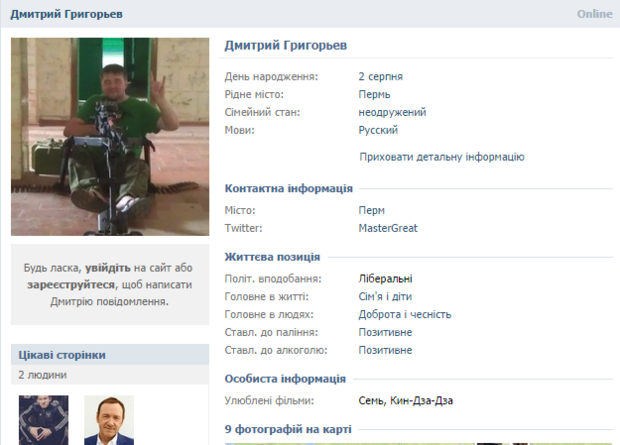Click Контактна інформація section heading
Screen dimensions: 620x445
point(289,188)
